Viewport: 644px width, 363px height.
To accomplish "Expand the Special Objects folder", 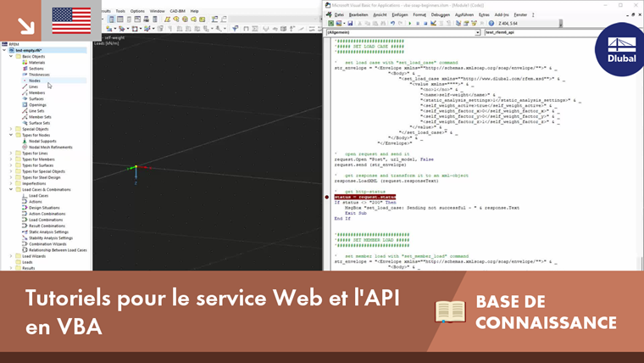I will pos(11,129).
